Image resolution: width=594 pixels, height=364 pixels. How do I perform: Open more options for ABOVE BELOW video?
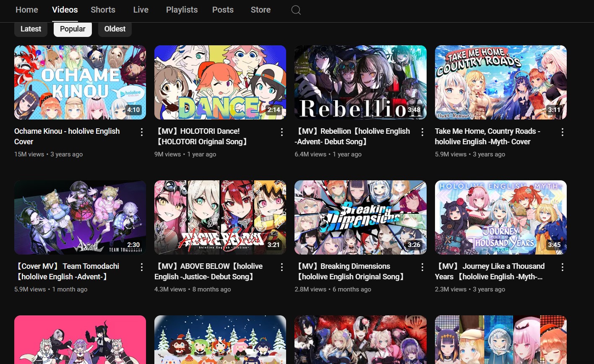282,267
